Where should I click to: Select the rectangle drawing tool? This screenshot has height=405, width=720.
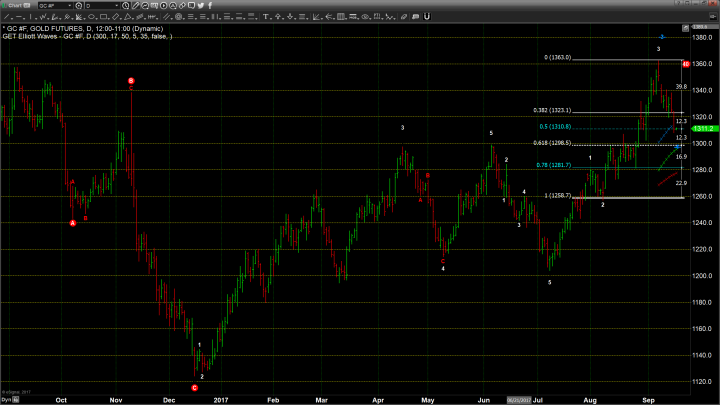(103, 17)
